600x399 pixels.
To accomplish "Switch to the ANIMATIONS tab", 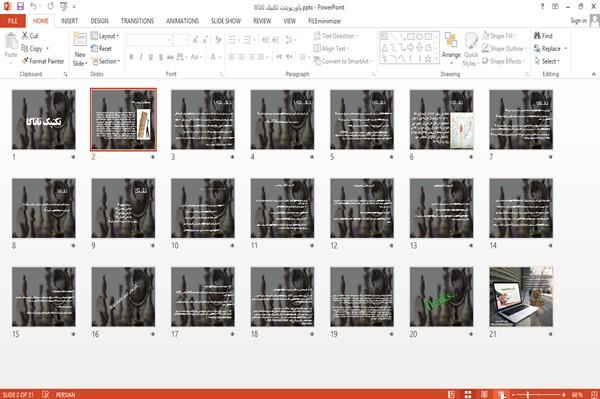I will (x=182, y=21).
